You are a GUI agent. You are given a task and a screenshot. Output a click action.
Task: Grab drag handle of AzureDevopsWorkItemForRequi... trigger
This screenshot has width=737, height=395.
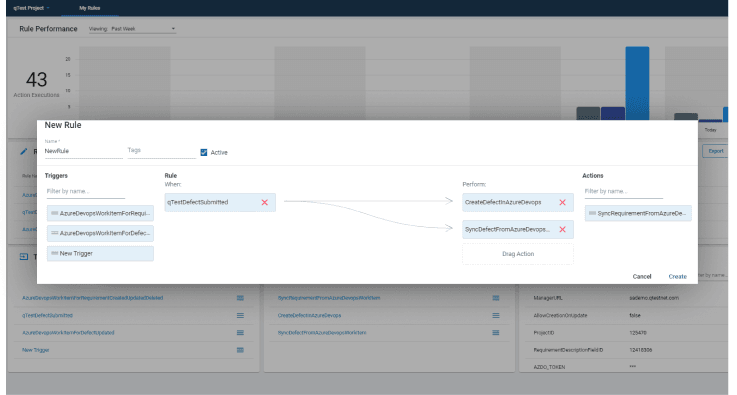[x=55, y=213]
